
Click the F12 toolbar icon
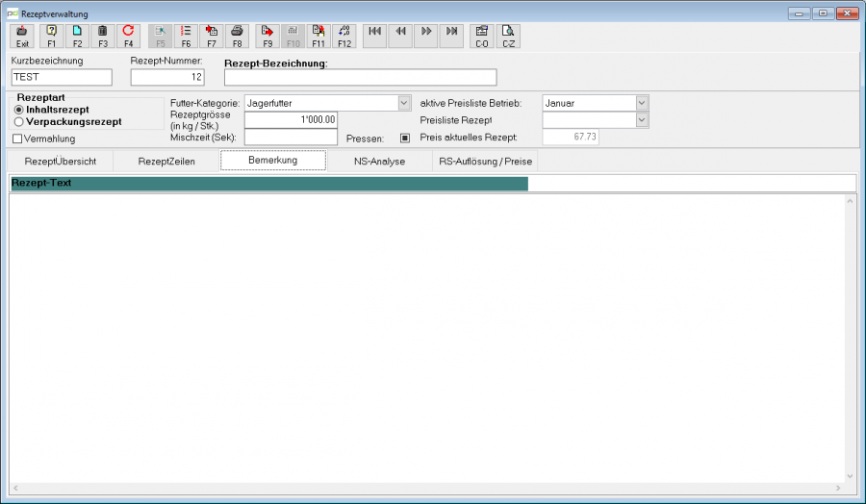(344, 37)
